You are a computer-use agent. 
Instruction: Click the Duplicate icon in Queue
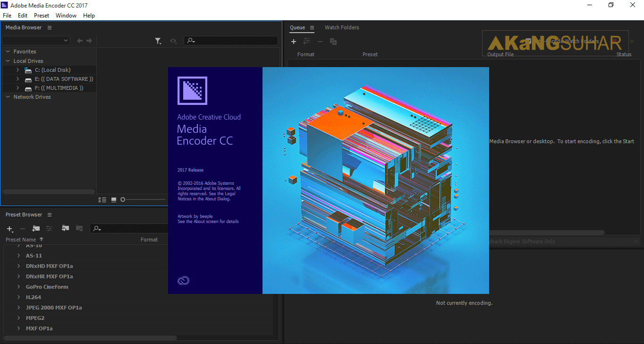coord(333,42)
